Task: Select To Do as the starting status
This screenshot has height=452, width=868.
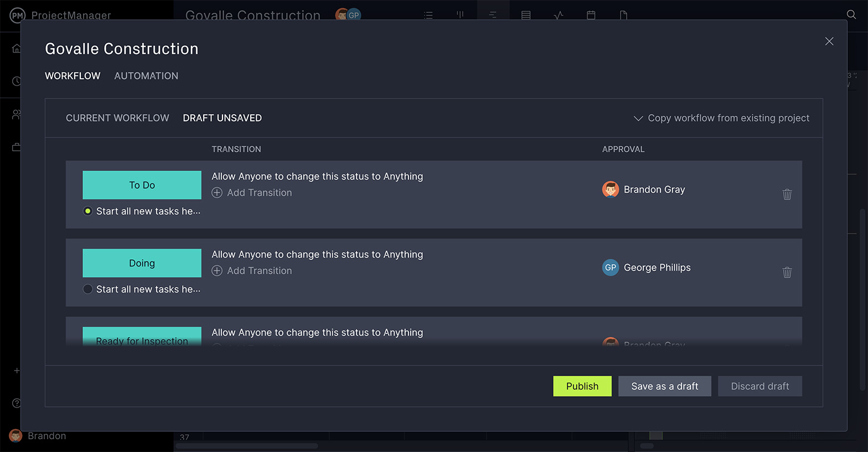Action: coord(87,211)
